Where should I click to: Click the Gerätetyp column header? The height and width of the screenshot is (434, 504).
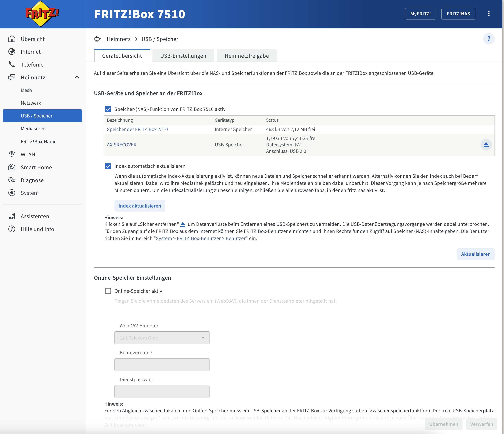[225, 120]
